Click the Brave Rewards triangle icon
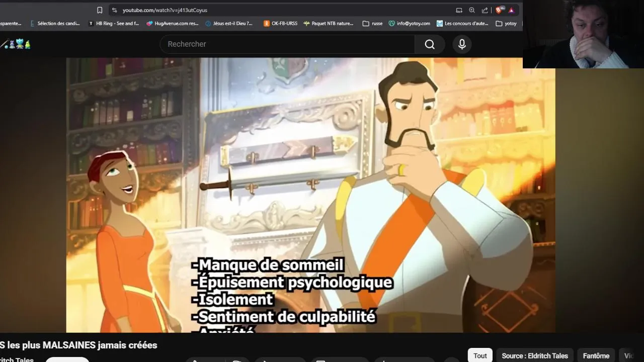 tap(511, 10)
